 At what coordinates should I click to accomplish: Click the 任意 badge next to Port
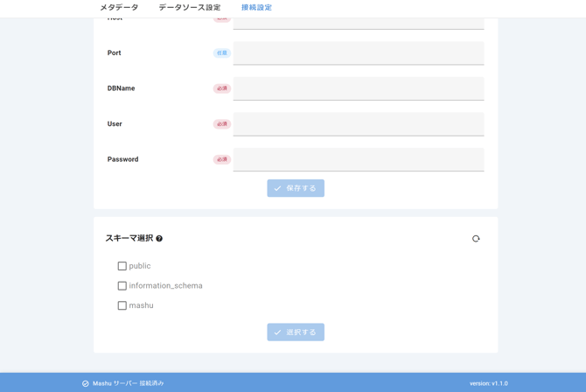pyautogui.click(x=222, y=53)
